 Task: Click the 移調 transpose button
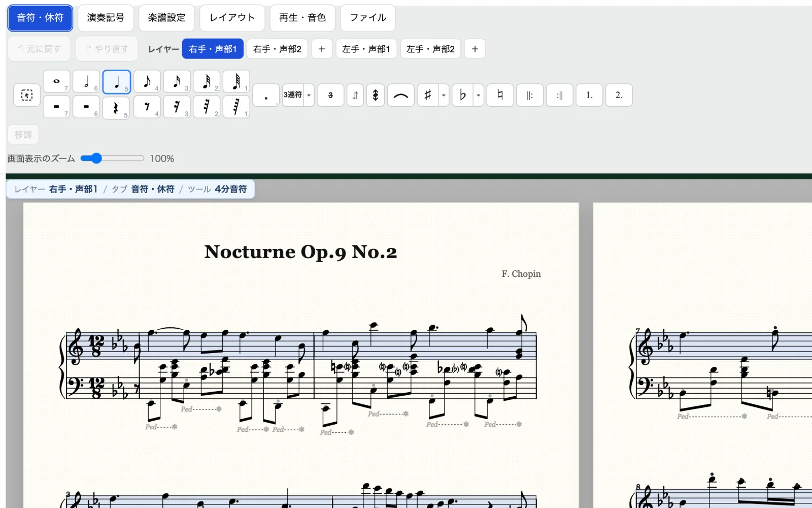point(23,135)
